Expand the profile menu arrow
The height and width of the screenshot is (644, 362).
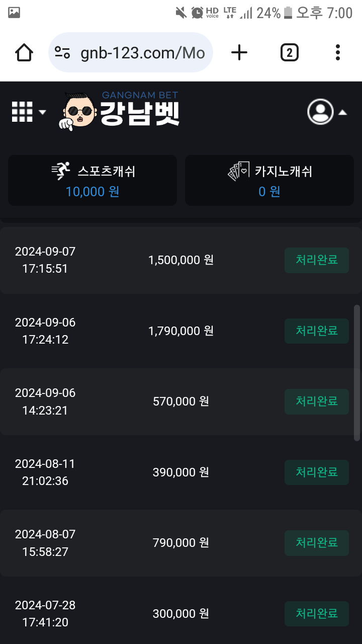point(342,112)
